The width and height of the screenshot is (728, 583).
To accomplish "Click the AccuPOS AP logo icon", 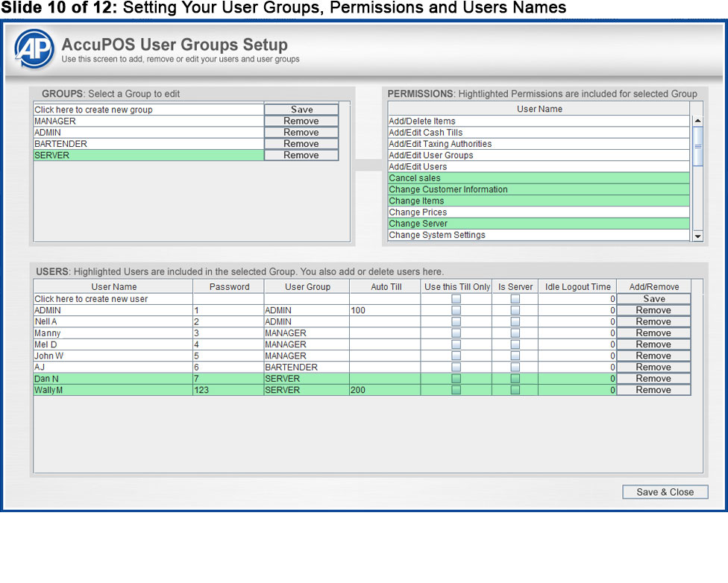I will (x=34, y=48).
